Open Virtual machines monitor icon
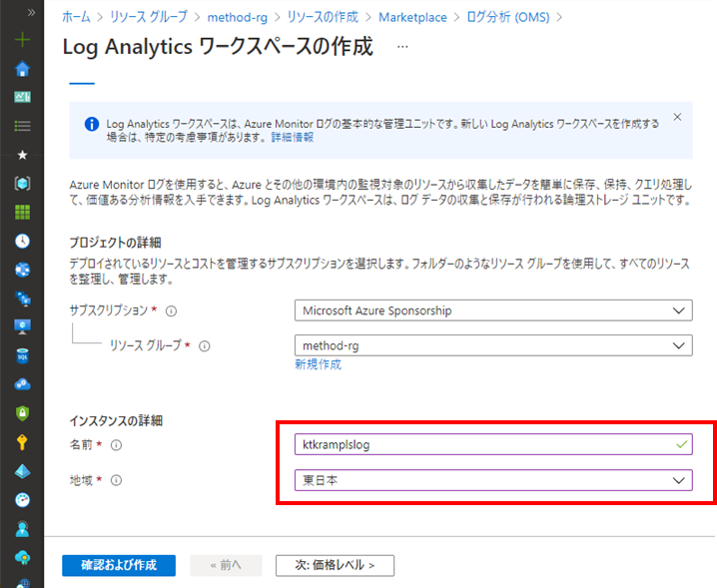 [x=22, y=326]
